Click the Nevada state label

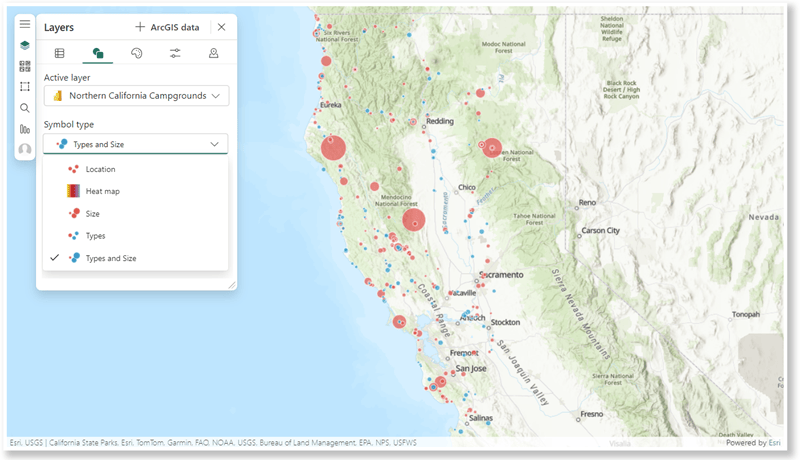click(764, 217)
